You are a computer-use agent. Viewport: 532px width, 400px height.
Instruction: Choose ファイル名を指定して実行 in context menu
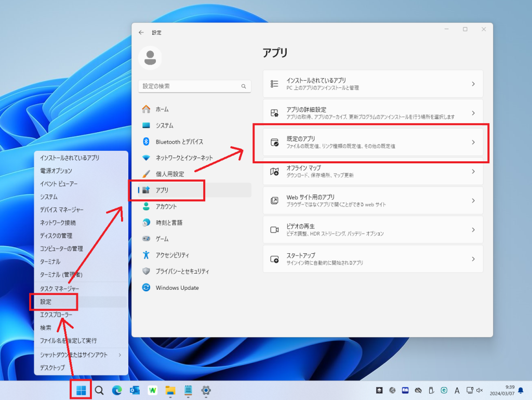[81, 341]
